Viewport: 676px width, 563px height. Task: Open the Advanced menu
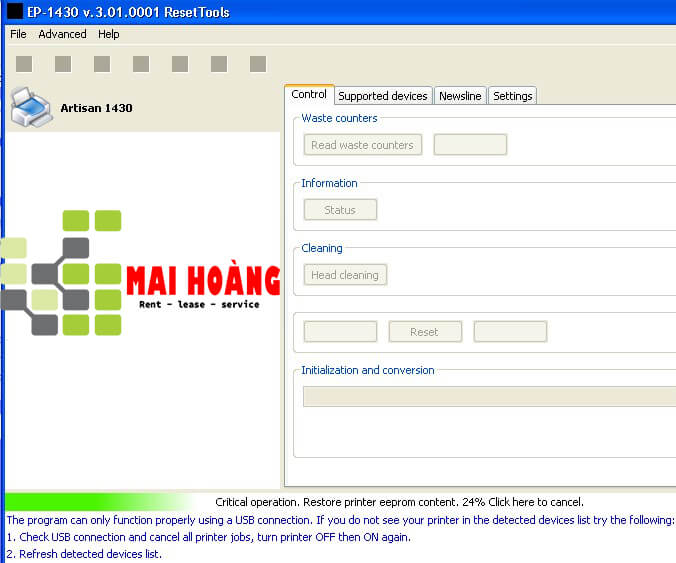coord(62,34)
